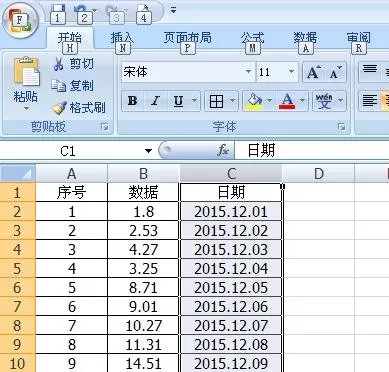Expand the Paste options arrow

[x=26, y=109]
